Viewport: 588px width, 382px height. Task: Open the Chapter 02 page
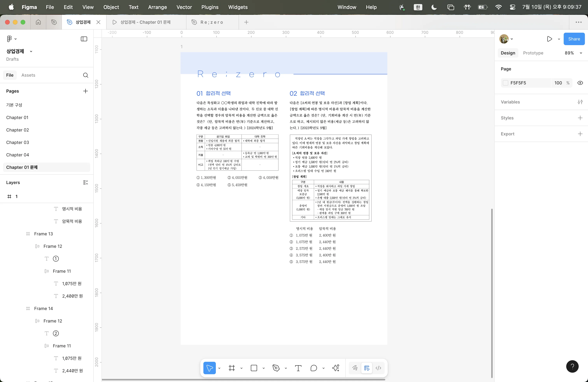pos(17,130)
